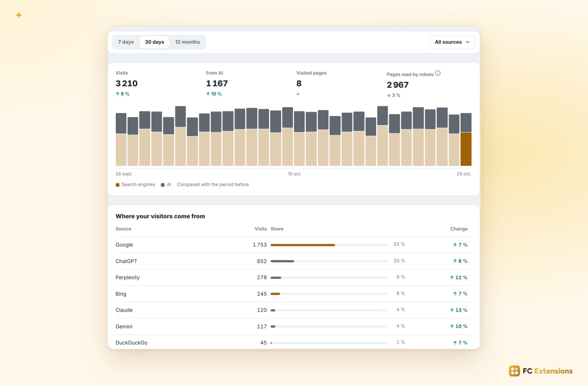Click the Share column header
The width and height of the screenshot is (588, 386).
point(277,229)
